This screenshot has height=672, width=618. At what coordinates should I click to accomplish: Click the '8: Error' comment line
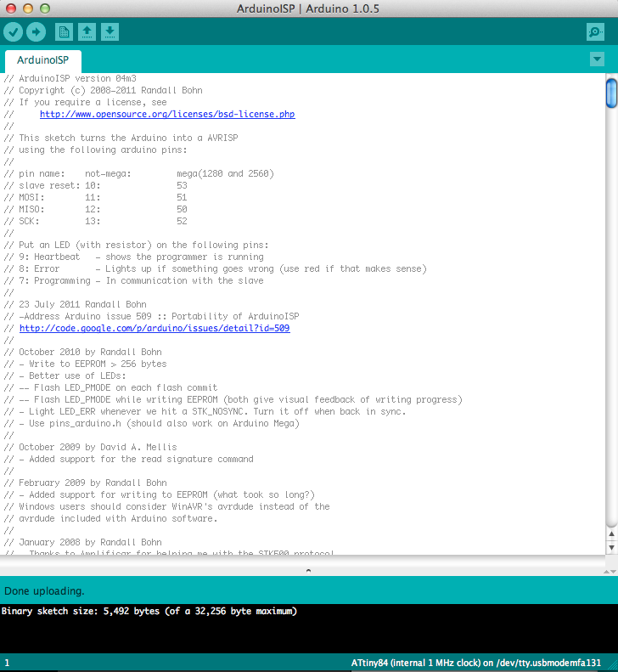point(216,268)
